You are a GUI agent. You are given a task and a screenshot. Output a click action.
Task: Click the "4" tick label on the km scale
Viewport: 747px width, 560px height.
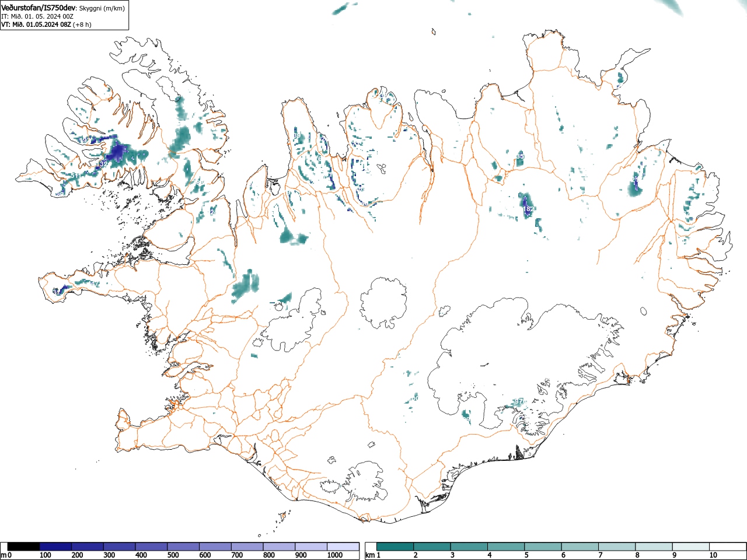(x=490, y=555)
